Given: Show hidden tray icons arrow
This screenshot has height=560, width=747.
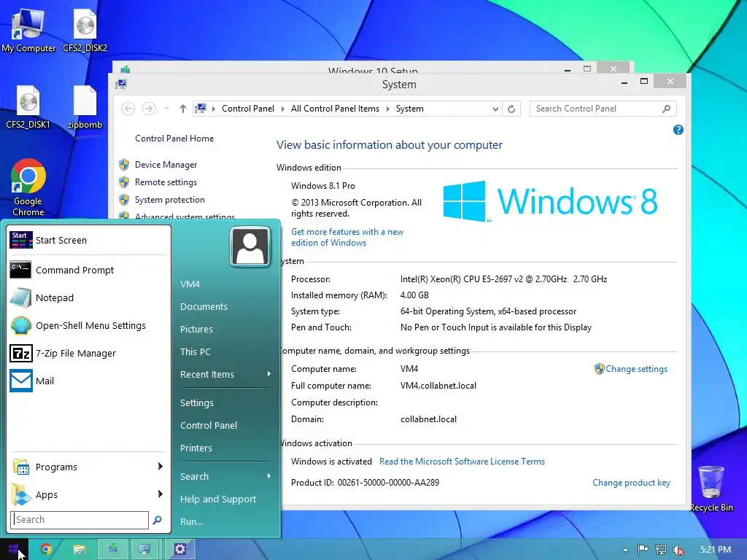Looking at the screenshot, I should pos(625,550).
